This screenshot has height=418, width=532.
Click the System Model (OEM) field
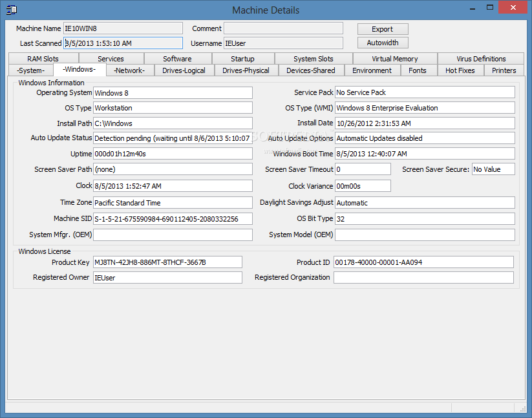[x=425, y=235]
